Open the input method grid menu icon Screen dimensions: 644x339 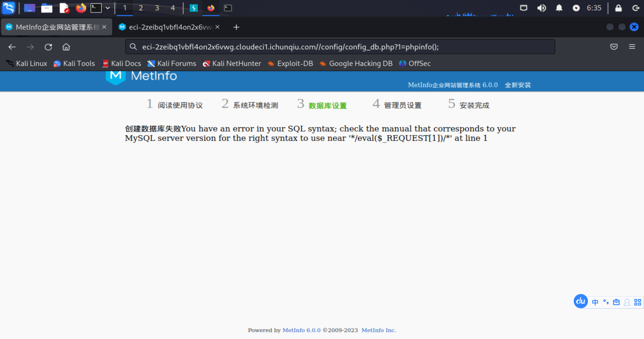click(x=637, y=302)
